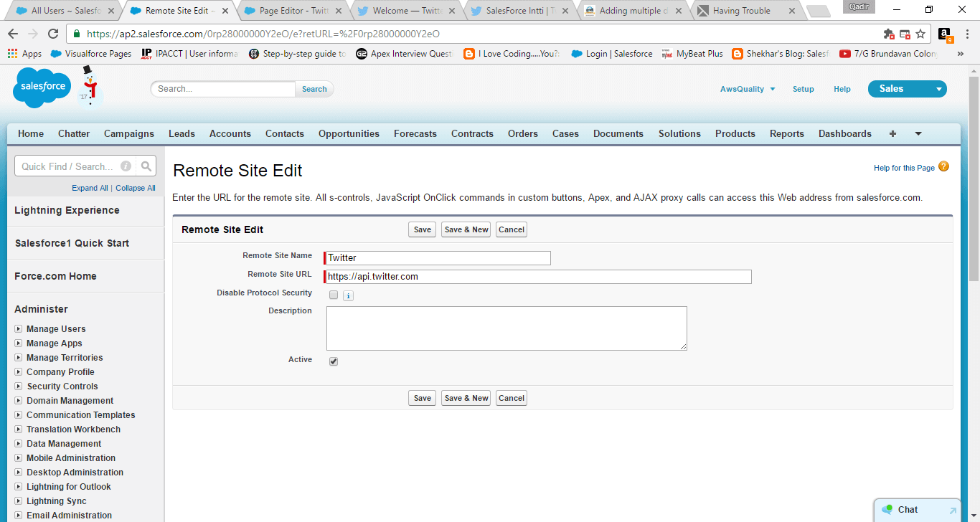
Task: Open the protocol security info icon
Action: point(348,295)
